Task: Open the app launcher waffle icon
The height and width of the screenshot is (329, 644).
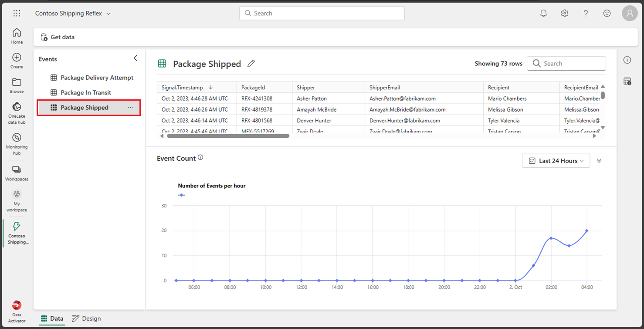Action: pos(17,13)
